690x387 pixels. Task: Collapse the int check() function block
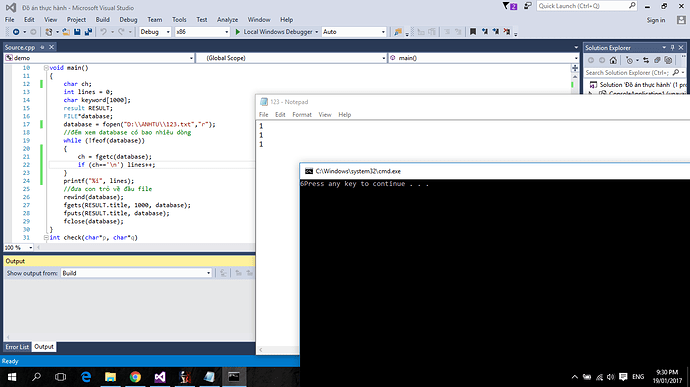(x=46, y=237)
